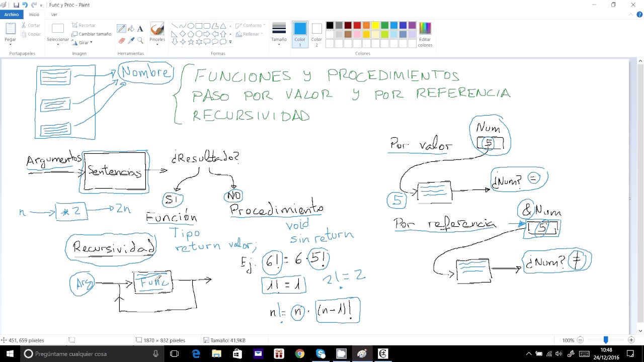Click the Seleccionar rectangle selection button
The height and width of the screenshot is (362, 644).
coord(58,29)
